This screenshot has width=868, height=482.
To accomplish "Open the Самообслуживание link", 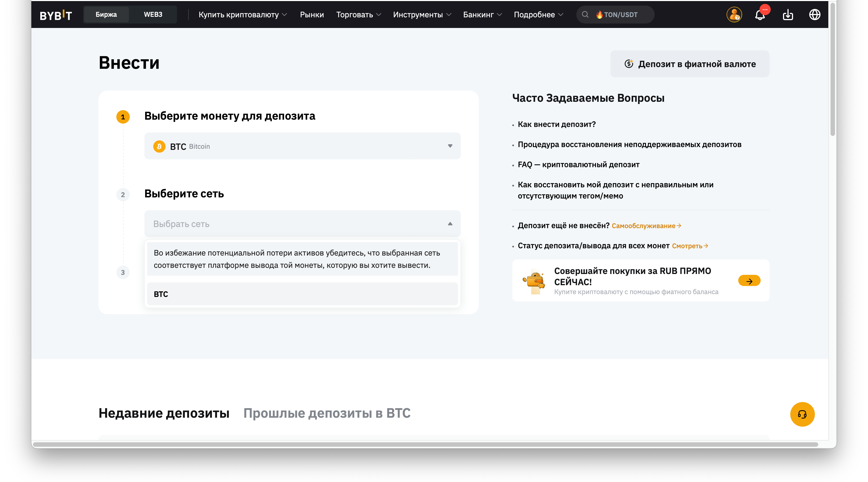I will click(646, 226).
